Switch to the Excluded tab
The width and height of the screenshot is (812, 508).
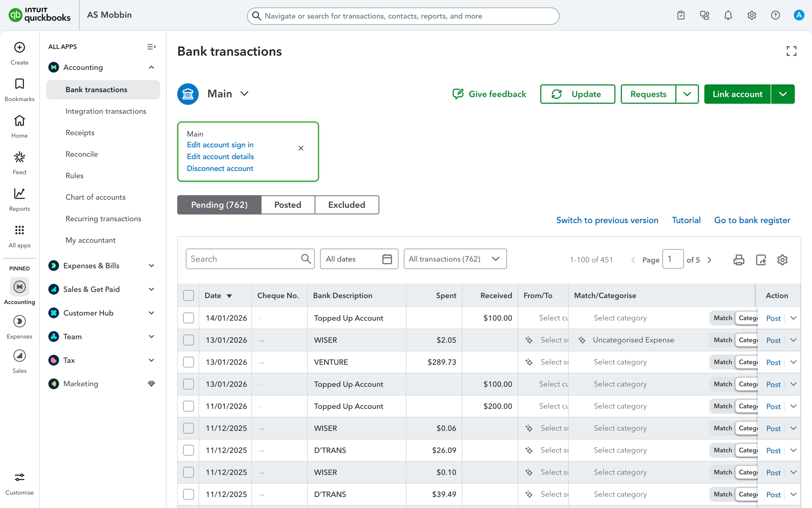coord(347,205)
